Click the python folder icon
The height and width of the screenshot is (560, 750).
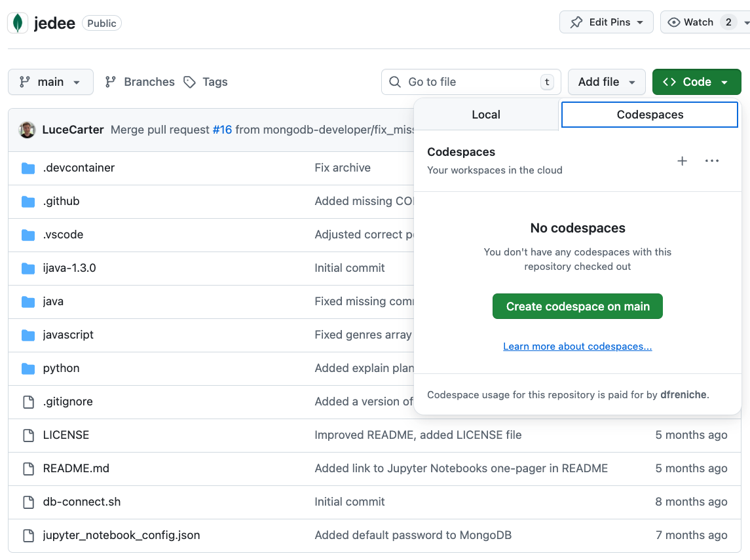(28, 369)
